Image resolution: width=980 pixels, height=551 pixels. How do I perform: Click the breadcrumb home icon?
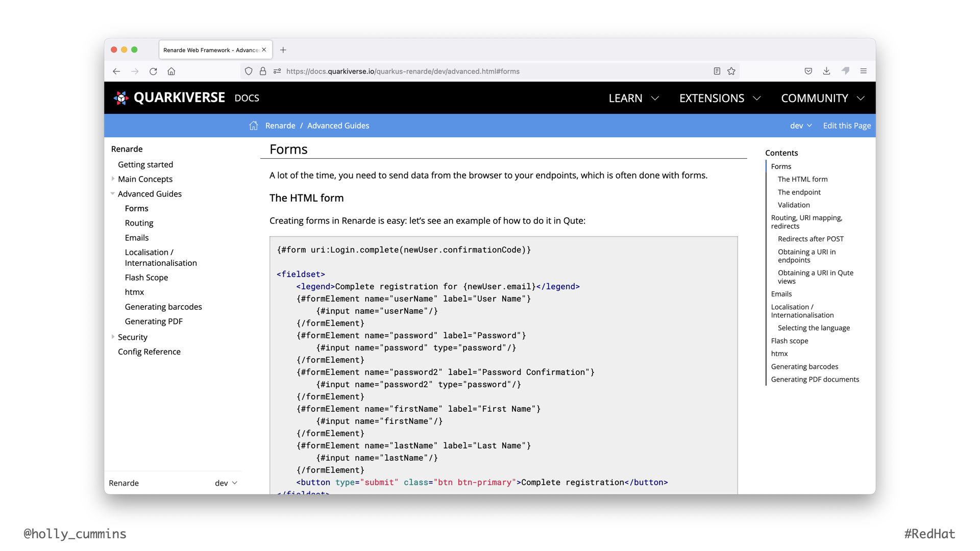click(x=253, y=126)
